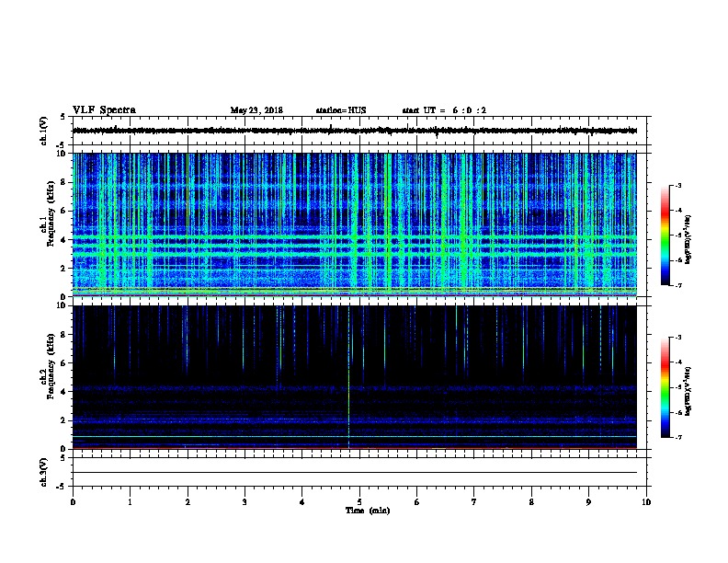Click the ch.2 spectrogram color bar
728x563 pixels.
pos(665,387)
